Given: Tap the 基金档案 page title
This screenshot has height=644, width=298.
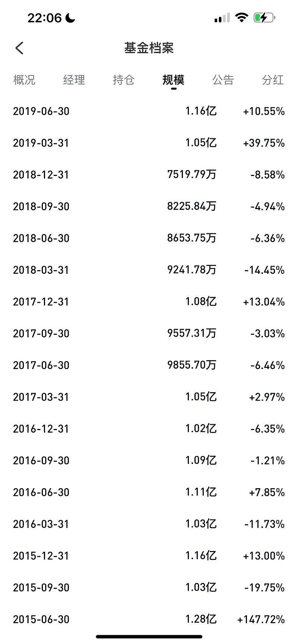Looking at the screenshot, I should tap(149, 48).
